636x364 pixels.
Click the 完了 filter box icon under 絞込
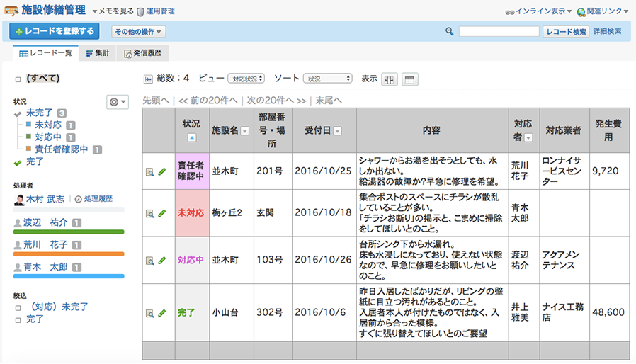tap(18, 320)
